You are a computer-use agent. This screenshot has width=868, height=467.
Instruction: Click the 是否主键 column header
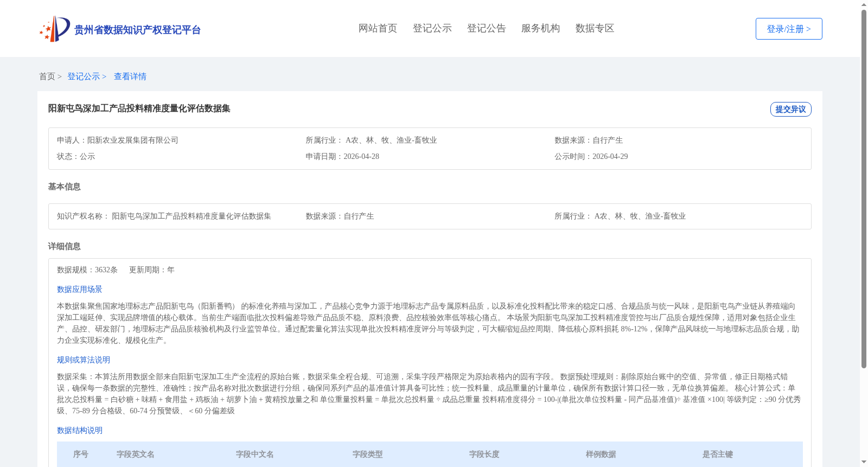point(718,454)
